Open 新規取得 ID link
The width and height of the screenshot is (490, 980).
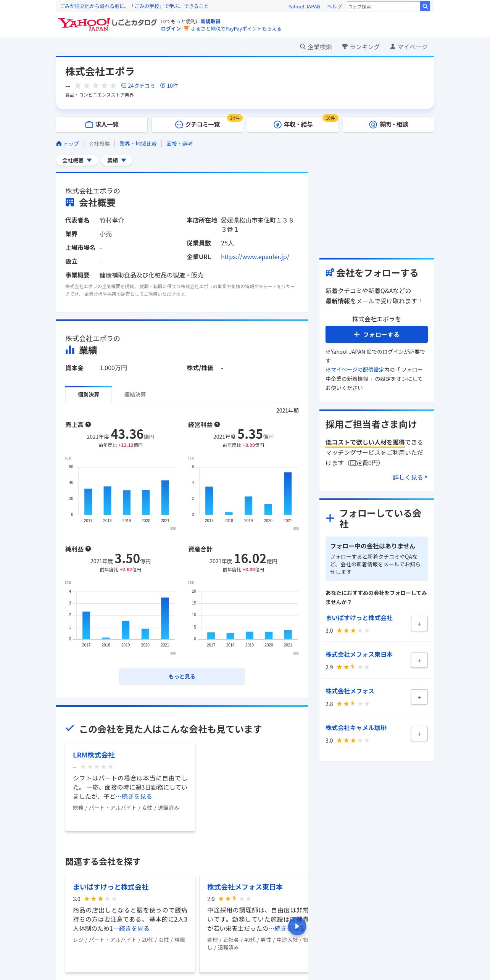pyautogui.click(x=211, y=21)
